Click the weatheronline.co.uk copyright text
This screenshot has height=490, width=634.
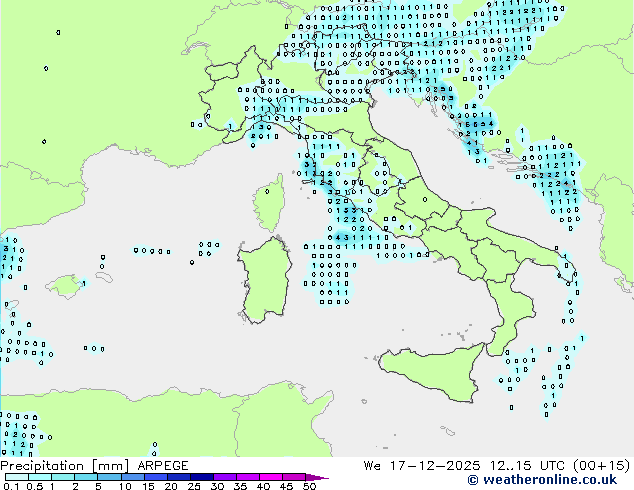(542, 480)
